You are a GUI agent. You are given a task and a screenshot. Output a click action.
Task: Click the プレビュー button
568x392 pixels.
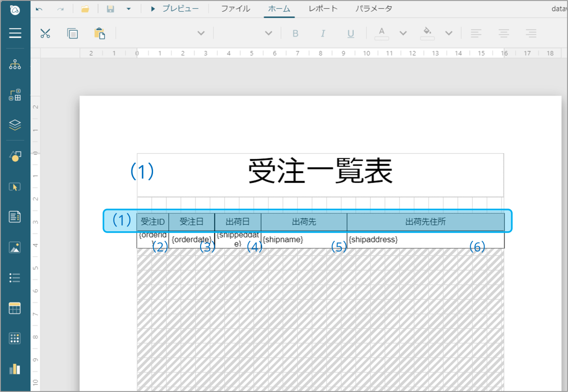175,9
